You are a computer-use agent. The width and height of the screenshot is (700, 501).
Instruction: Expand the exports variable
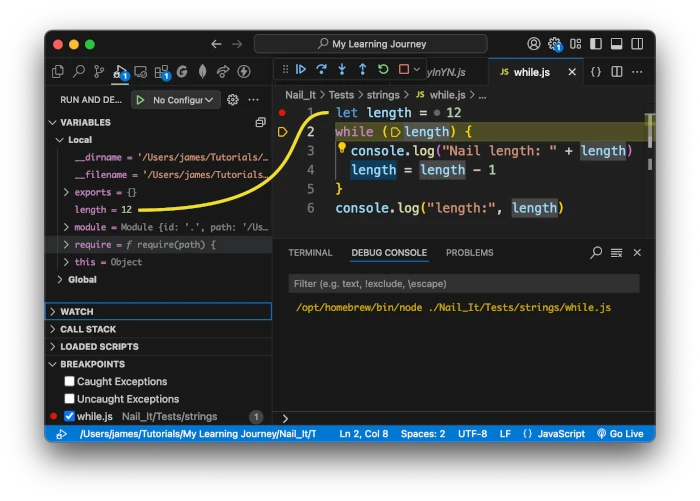click(x=66, y=192)
